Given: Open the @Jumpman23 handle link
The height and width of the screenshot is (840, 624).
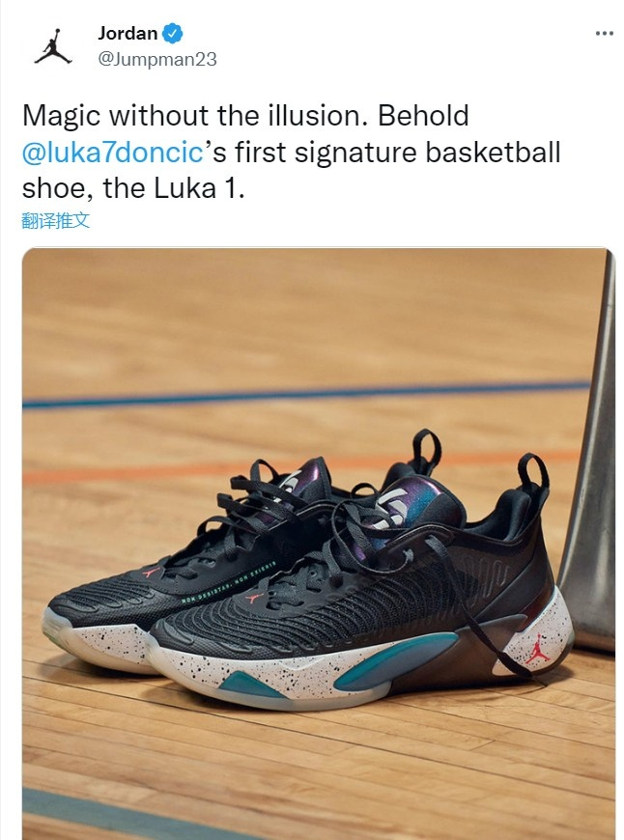Looking at the screenshot, I should point(157,59).
